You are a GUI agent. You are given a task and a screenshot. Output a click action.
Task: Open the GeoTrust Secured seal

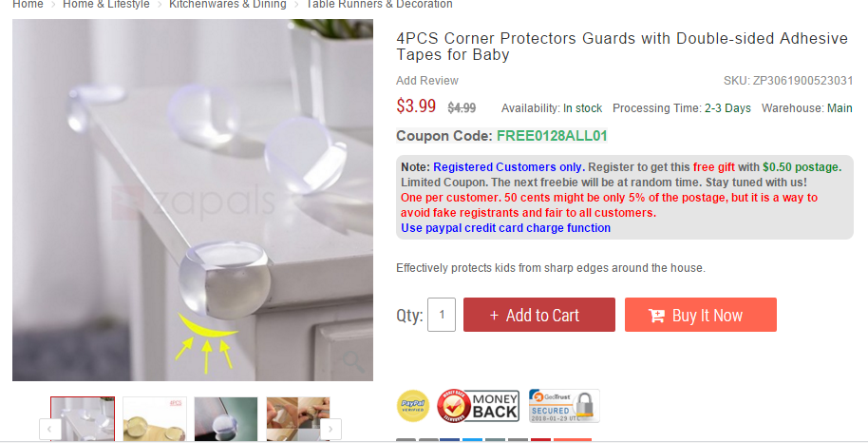click(x=563, y=406)
